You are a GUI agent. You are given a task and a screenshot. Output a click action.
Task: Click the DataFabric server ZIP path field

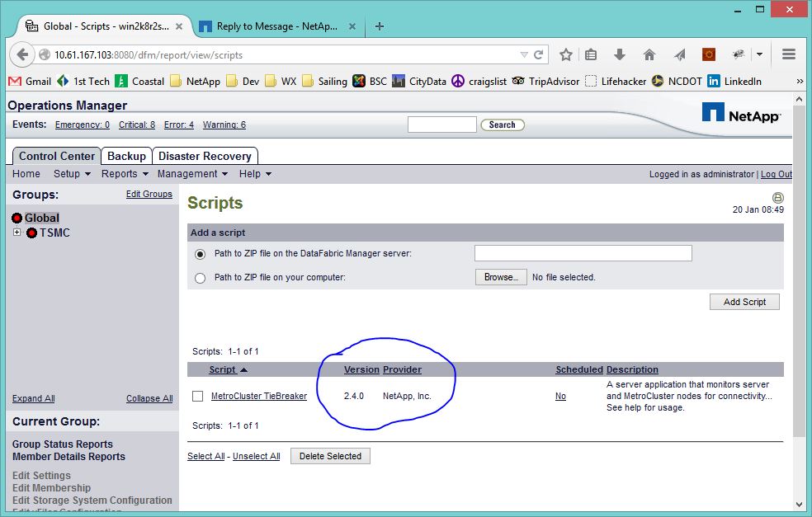click(x=583, y=254)
